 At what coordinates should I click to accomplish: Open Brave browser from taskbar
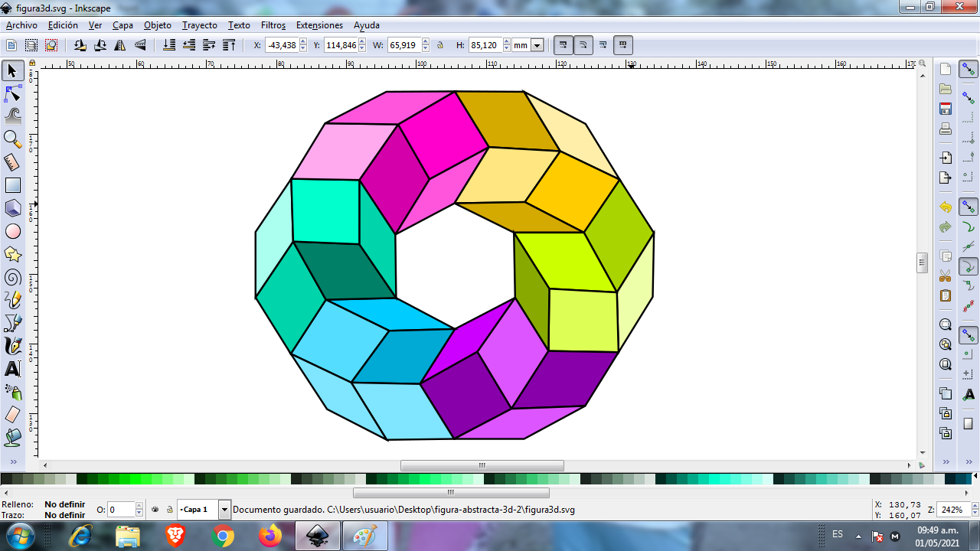pos(175,536)
